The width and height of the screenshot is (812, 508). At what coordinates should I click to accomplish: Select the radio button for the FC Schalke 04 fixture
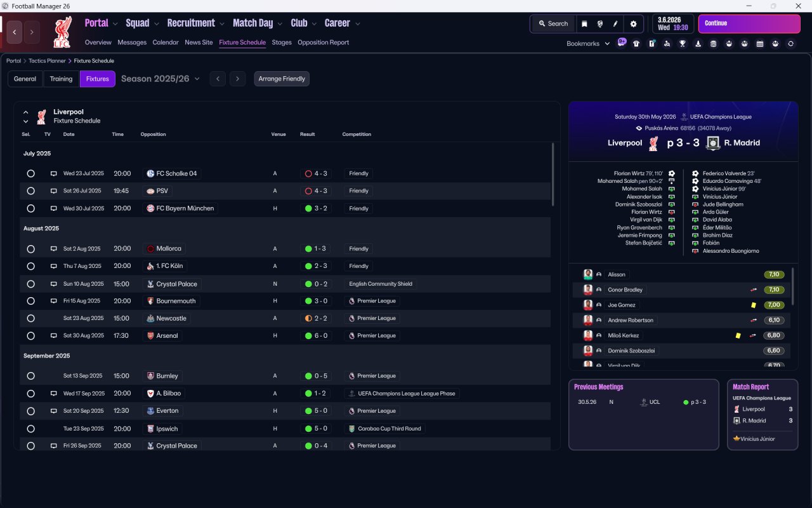30,173
